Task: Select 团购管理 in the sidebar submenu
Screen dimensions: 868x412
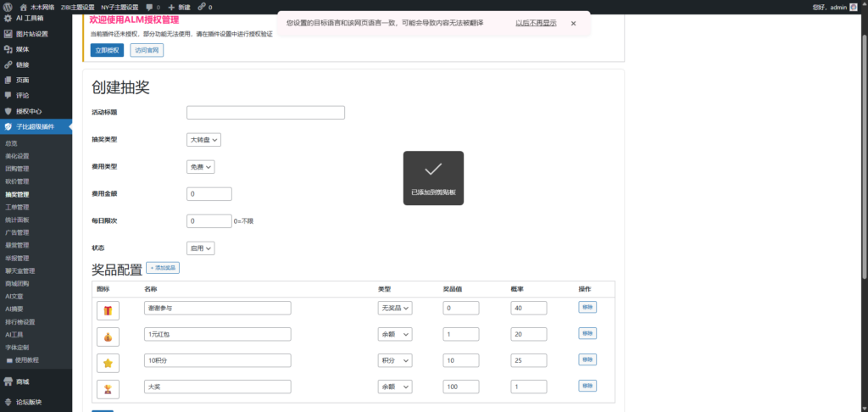Action: tap(17, 169)
